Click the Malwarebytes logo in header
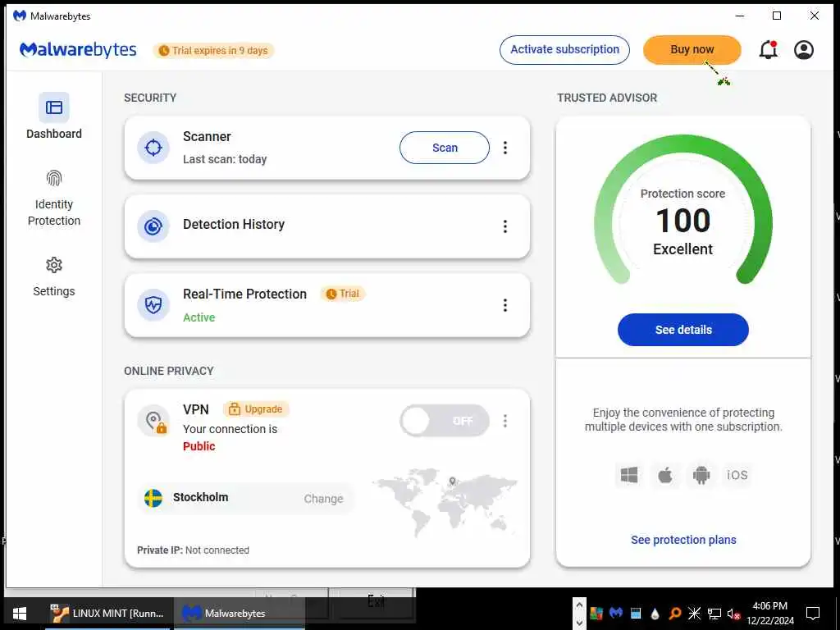Image resolution: width=840 pixels, height=630 pixels. click(x=78, y=50)
